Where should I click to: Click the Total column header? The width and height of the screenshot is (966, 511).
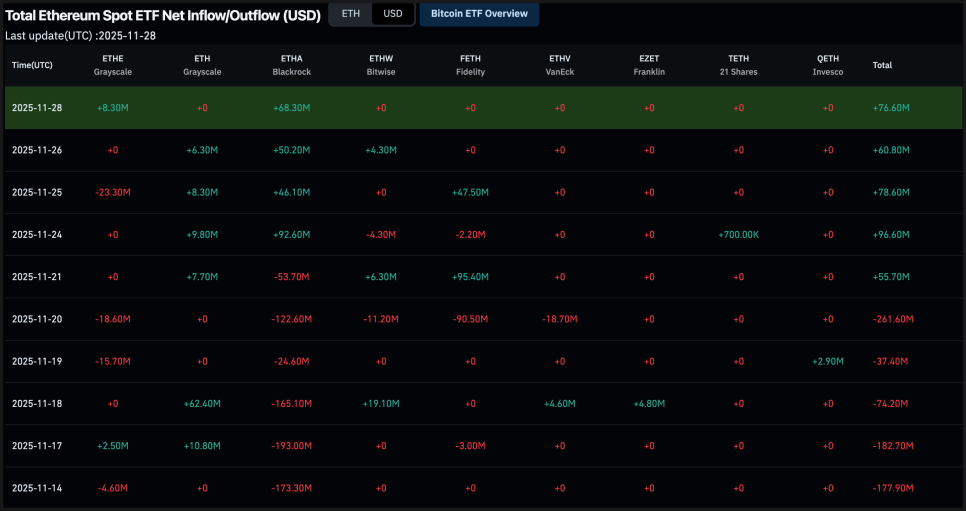click(x=882, y=65)
